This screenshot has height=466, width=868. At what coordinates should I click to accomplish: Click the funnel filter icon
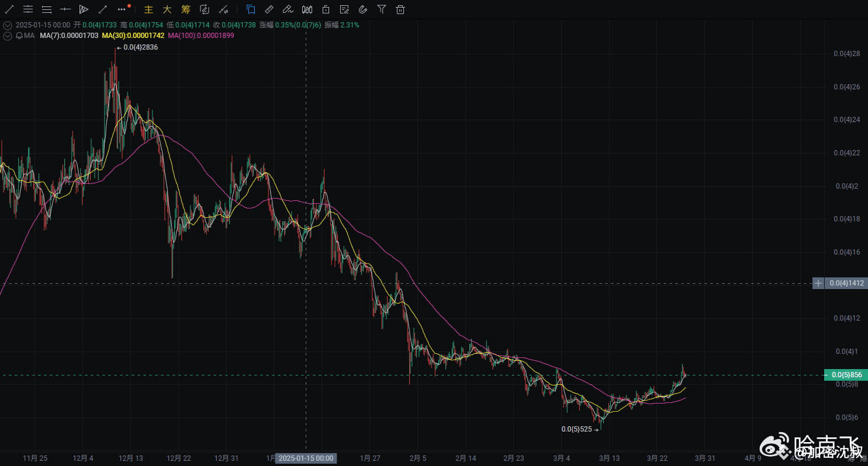coord(382,9)
